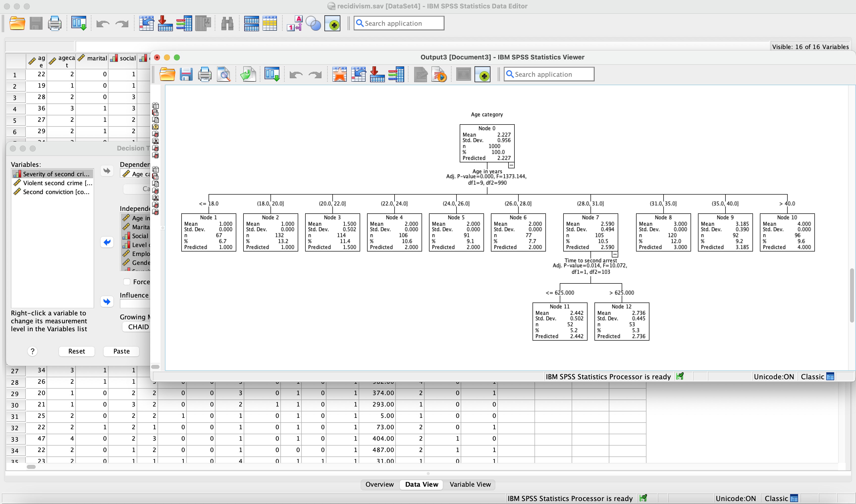Select Second conviction variable
The height and width of the screenshot is (504, 856).
click(x=52, y=192)
